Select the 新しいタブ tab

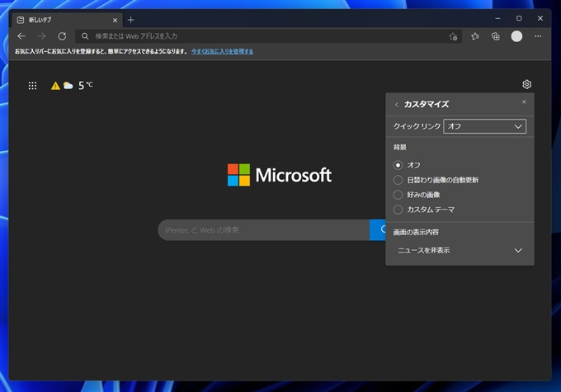pyautogui.click(x=68, y=20)
